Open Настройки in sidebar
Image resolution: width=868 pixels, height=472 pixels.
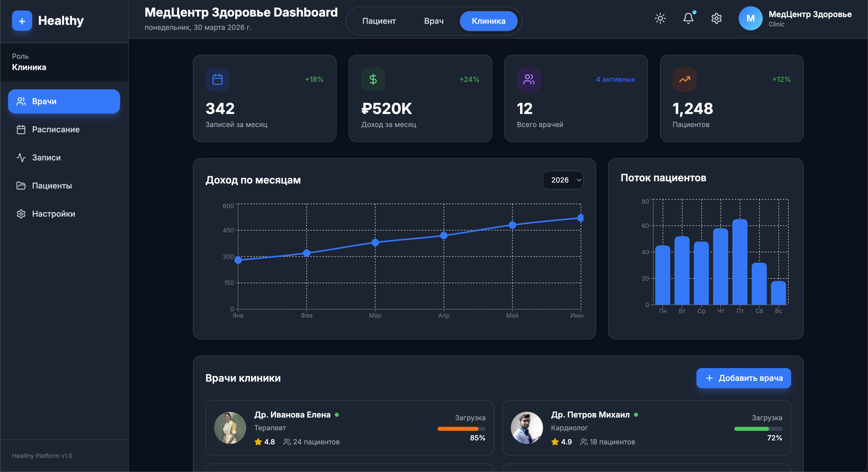pos(54,214)
